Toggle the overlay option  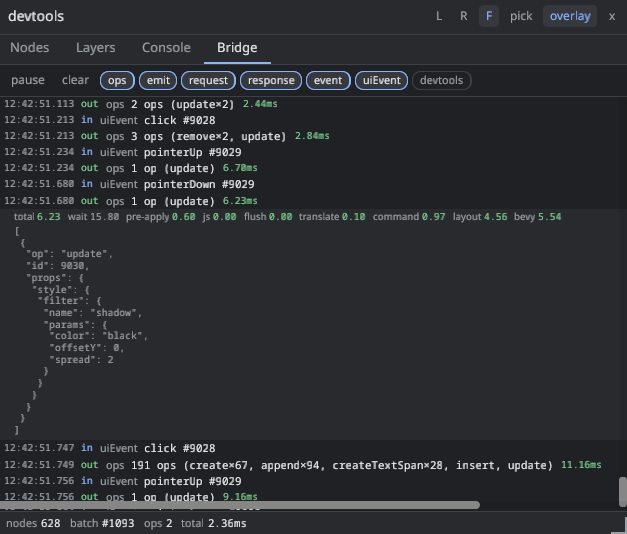(x=570, y=16)
